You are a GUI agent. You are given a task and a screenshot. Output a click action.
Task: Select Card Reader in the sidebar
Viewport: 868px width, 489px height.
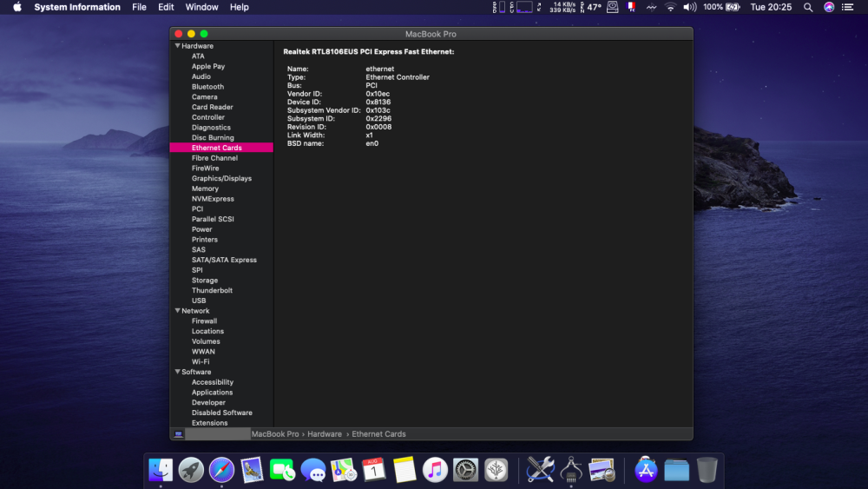tap(212, 108)
